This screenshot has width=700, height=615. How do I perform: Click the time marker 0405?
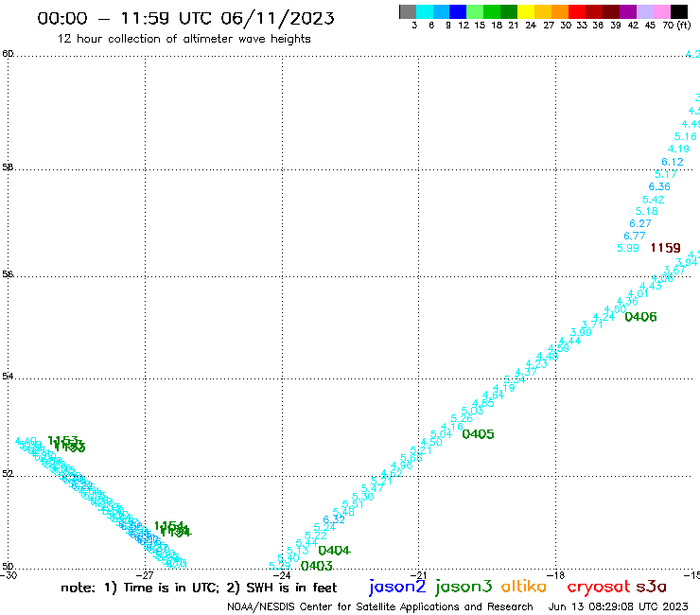click(478, 434)
